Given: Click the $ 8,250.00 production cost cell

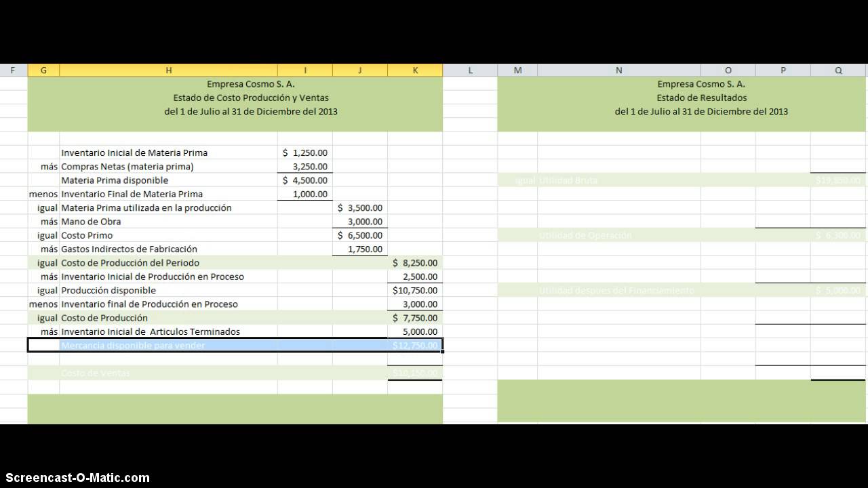Looking at the screenshot, I should pos(415,263).
